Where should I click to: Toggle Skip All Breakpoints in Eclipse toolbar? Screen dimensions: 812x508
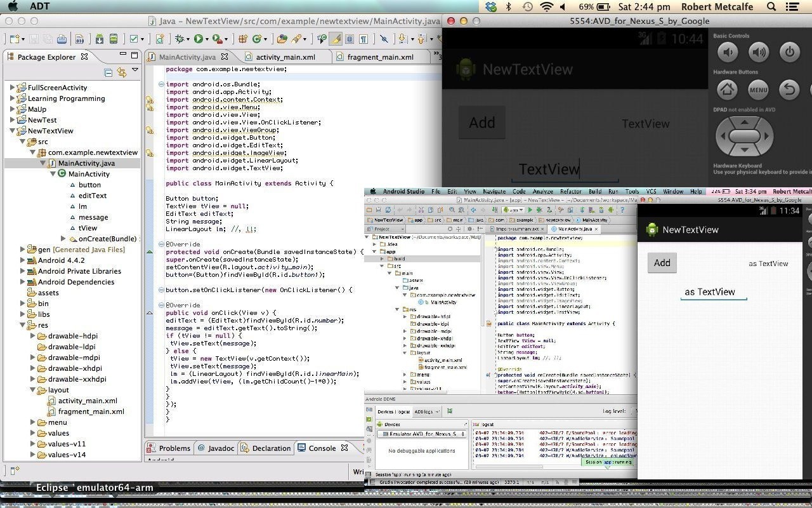pyautogui.click(x=383, y=39)
